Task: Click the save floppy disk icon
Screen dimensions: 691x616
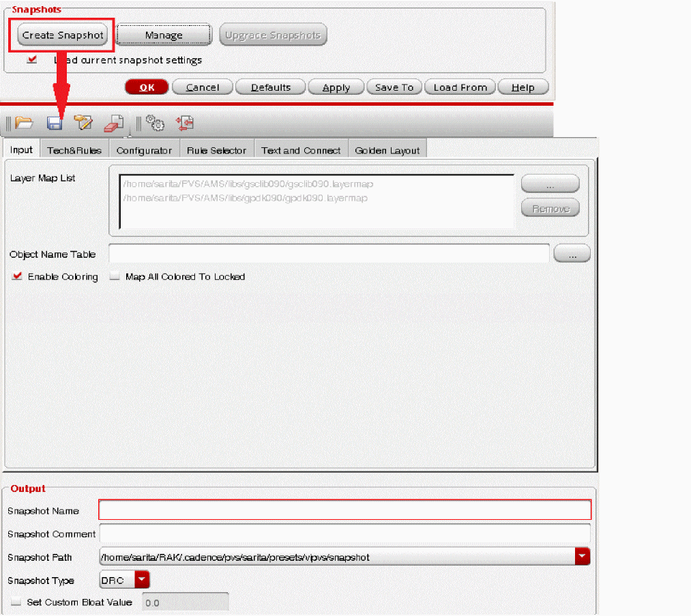Action: (x=55, y=123)
